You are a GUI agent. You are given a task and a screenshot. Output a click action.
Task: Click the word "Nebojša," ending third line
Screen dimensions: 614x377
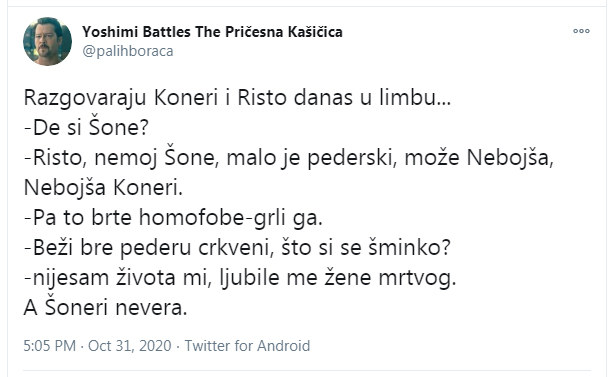coord(511,158)
